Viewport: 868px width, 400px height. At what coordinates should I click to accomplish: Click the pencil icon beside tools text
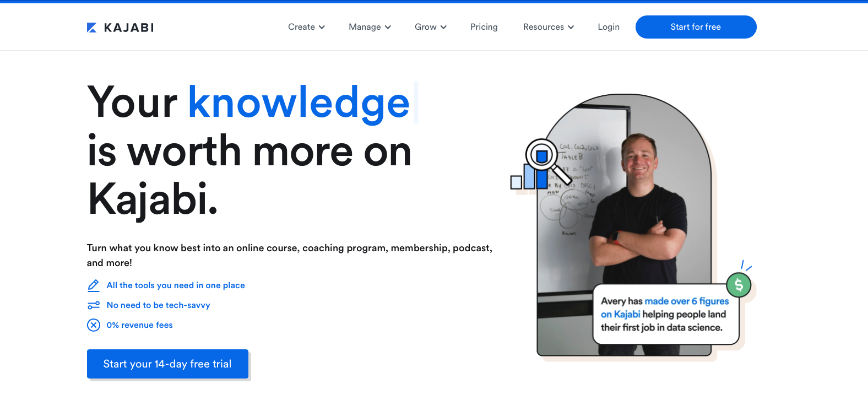(x=94, y=285)
